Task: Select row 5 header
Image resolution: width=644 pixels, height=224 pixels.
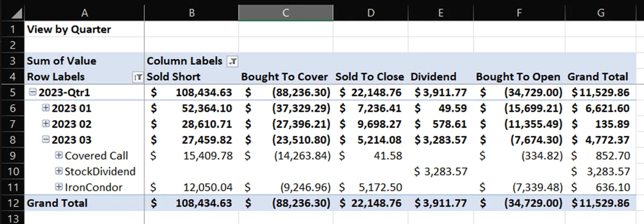Action: click(x=12, y=92)
